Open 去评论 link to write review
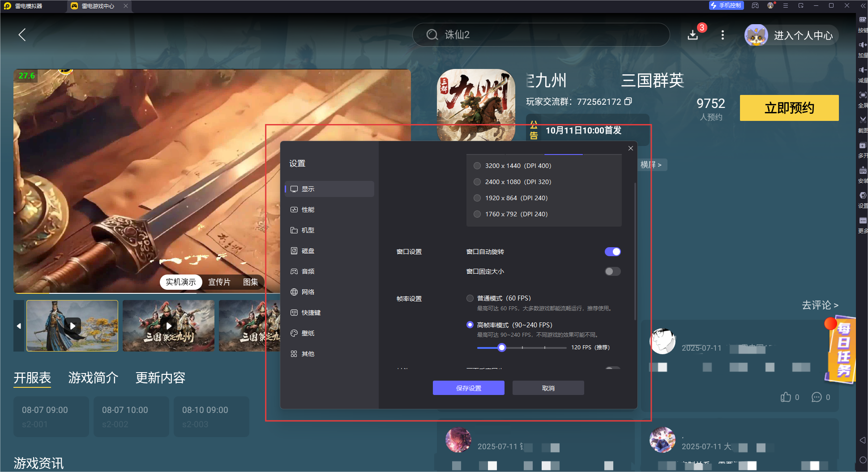The width and height of the screenshot is (868, 472). coord(820,305)
